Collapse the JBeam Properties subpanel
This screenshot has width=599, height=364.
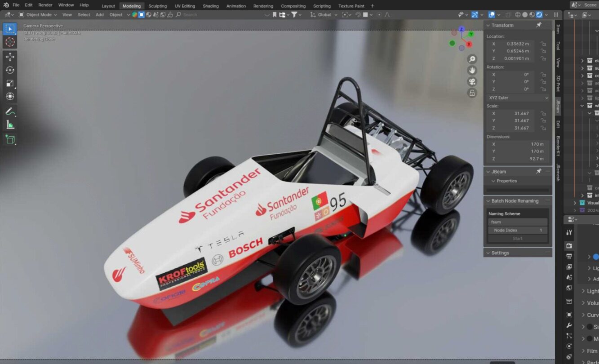[493, 181]
